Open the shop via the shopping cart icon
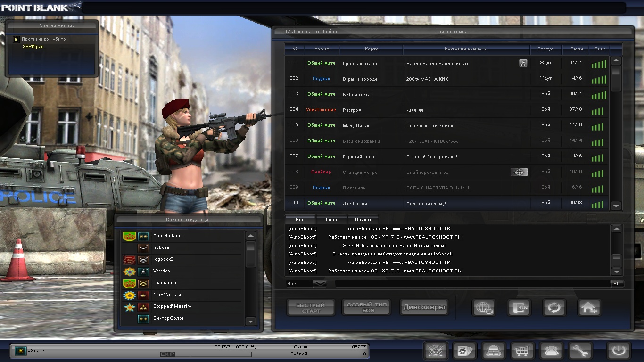 (x=522, y=351)
